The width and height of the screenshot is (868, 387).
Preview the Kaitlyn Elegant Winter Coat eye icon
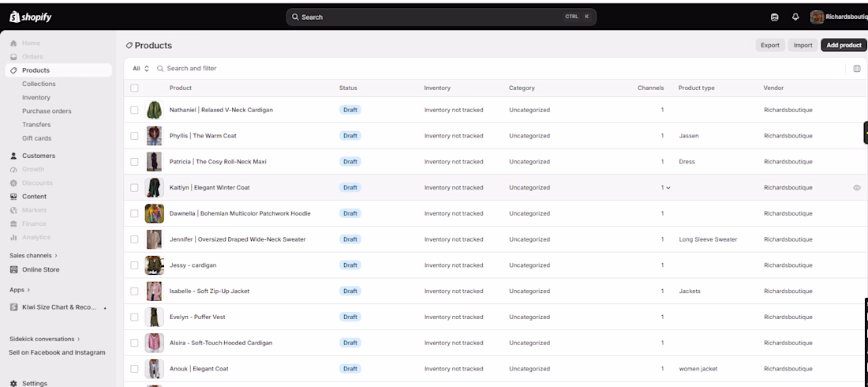[857, 187]
